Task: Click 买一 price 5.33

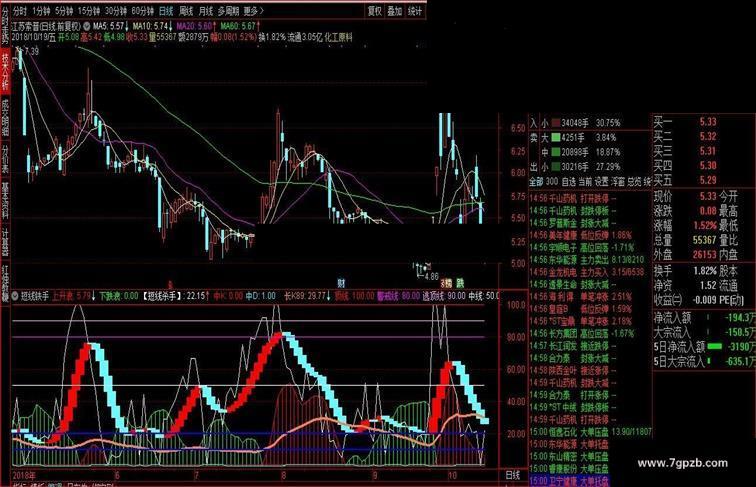Action: [x=708, y=122]
